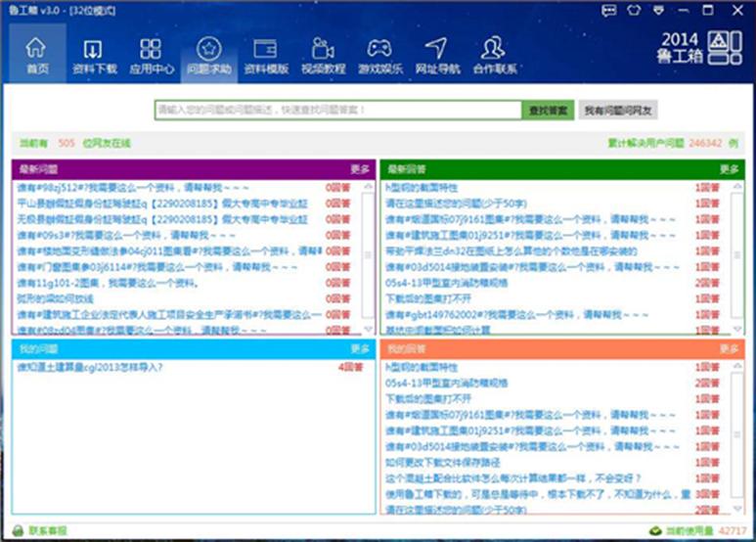The image size is (756, 542).
Task: Click the 当前使用量 status icon
Action: (654, 531)
